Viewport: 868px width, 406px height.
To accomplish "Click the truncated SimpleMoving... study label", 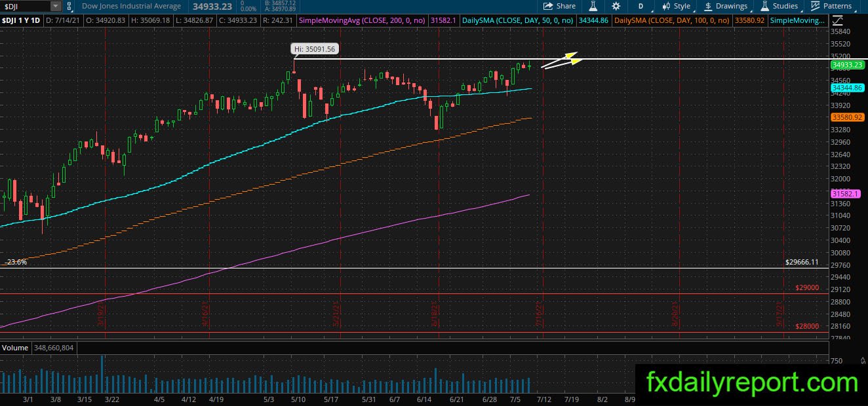I will (x=797, y=20).
